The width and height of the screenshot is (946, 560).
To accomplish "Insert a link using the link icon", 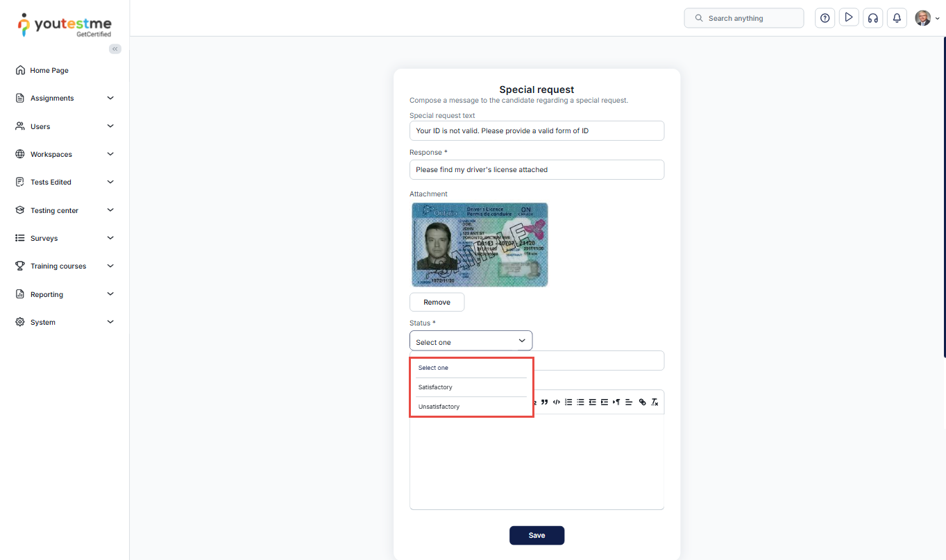I will [x=642, y=402].
